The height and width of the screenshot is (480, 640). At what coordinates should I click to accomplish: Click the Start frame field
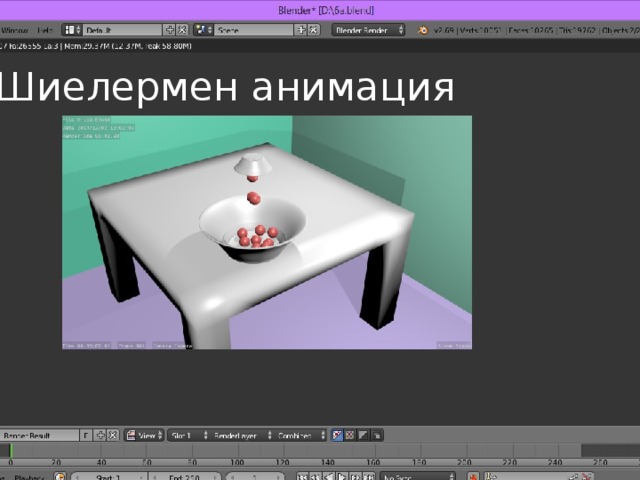(x=109, y=477)
